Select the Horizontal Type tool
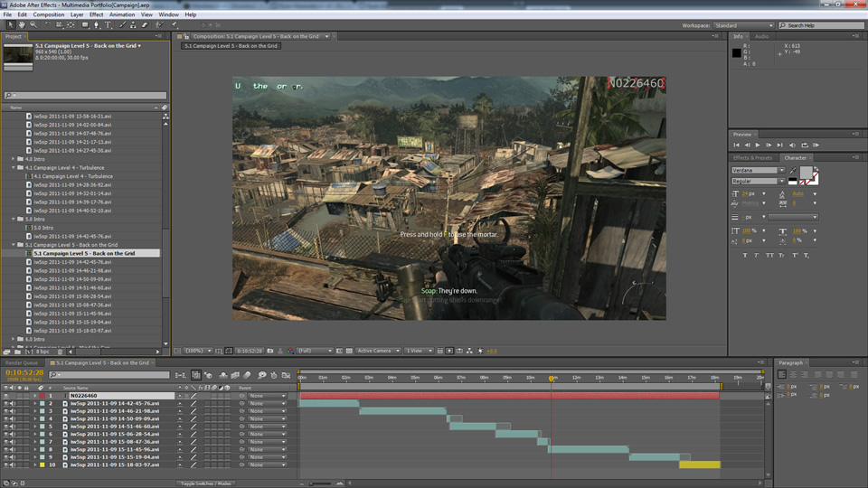Viewport: 868px width, 488px height. click(109, 24)
